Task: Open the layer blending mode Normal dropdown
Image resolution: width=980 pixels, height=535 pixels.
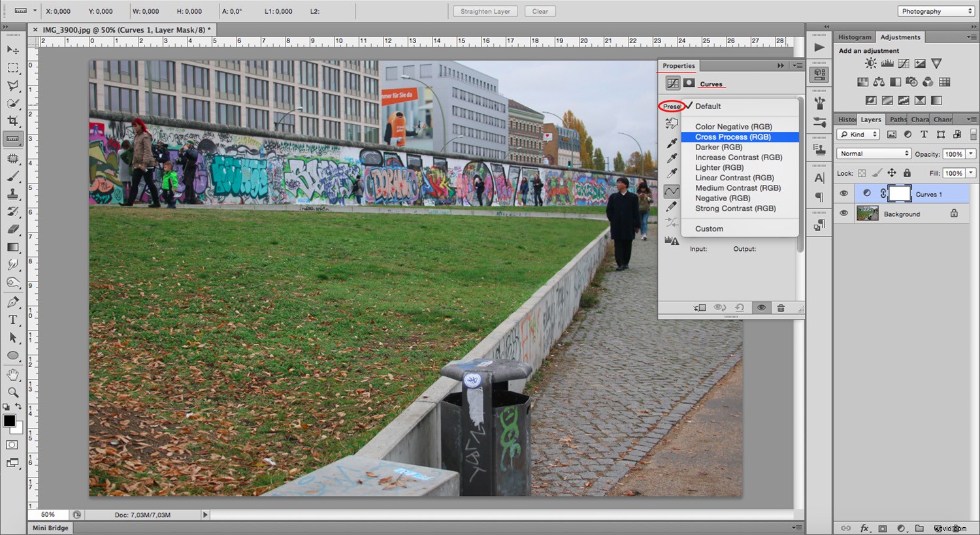Action: [874, 154]
